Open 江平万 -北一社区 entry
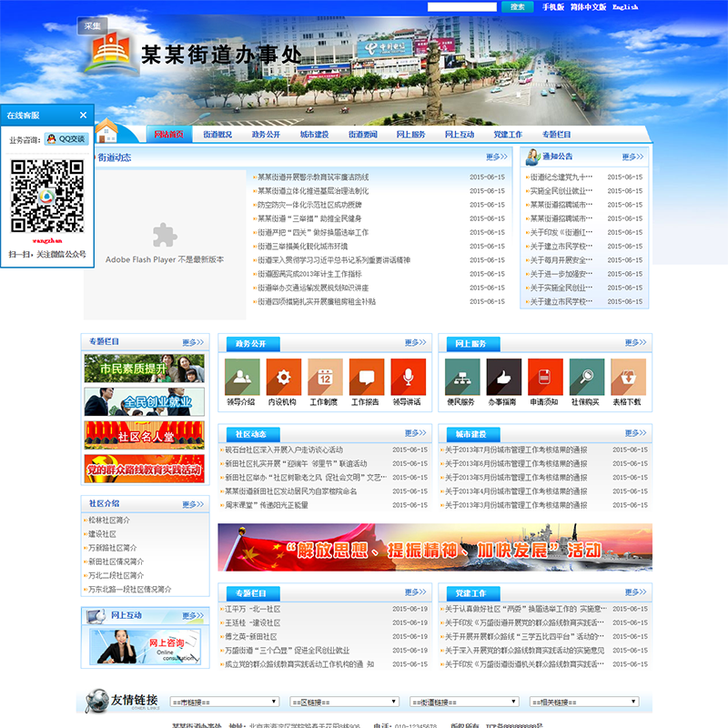This screenshot has width=728, height=728. (253, 609)
